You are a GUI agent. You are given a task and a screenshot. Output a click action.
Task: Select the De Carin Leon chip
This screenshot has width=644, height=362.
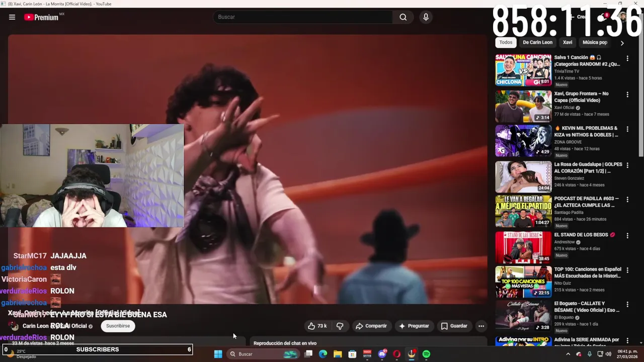tap(537, 43)
